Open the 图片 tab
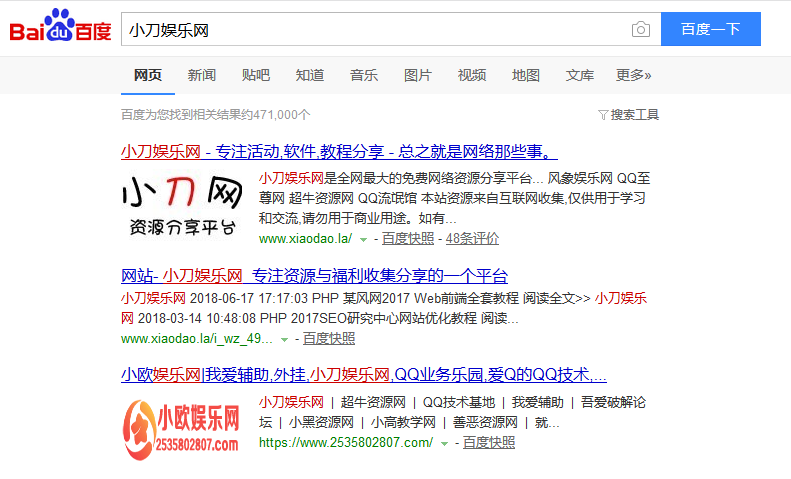791x479 pixels. tap(418, 75)
